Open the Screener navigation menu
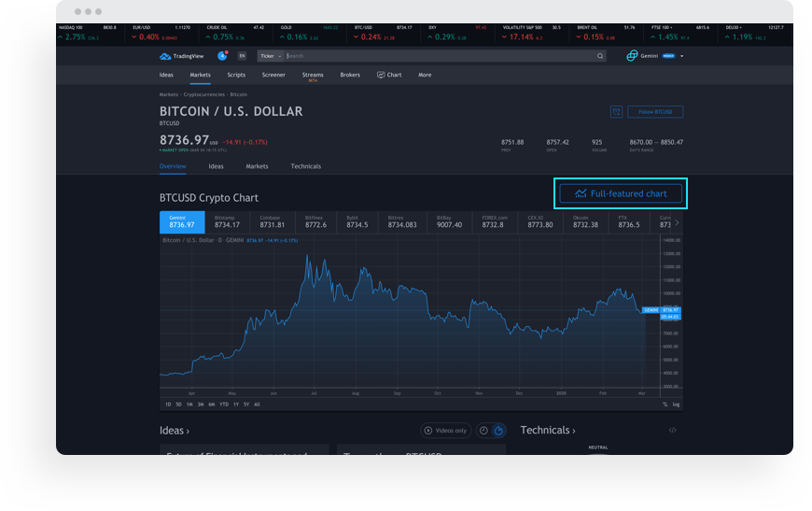This screenshot has height=511, width=812. pos(273,75)
